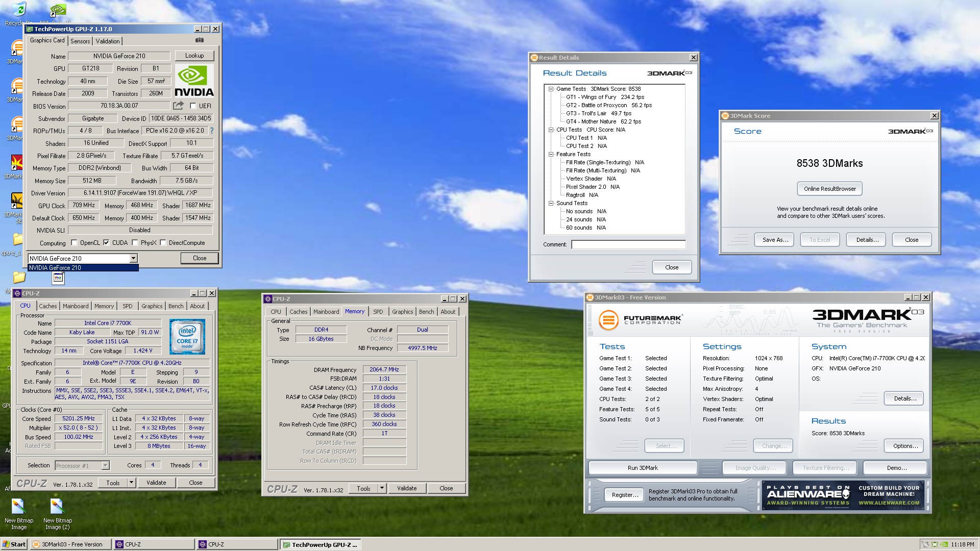
Task: Click the NVIDIA tray icon in the taskbar
Action: pyautogui.click(x=944, y=544)
